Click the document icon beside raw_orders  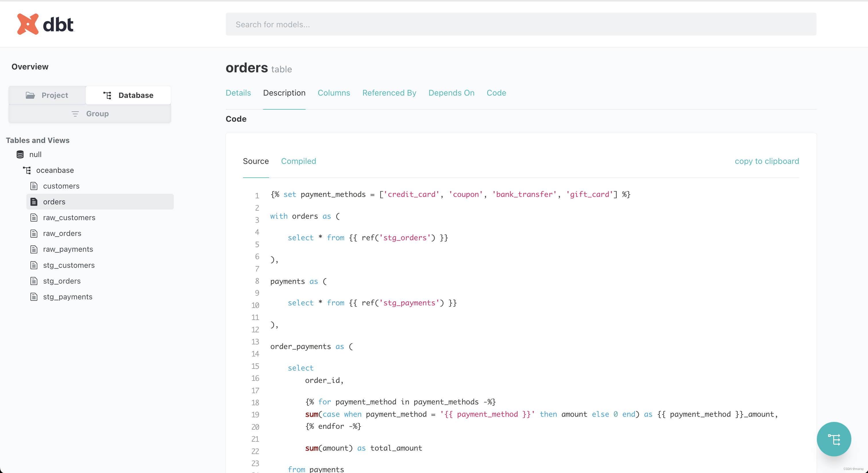pos(34,233)
